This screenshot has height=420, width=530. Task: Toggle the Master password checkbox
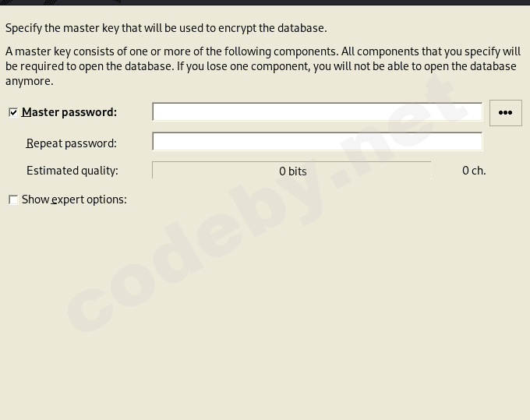point(13,112)
